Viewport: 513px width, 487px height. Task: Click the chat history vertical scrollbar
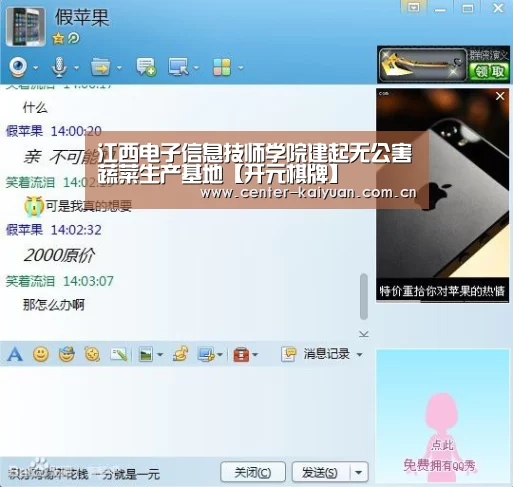(364, 297)
